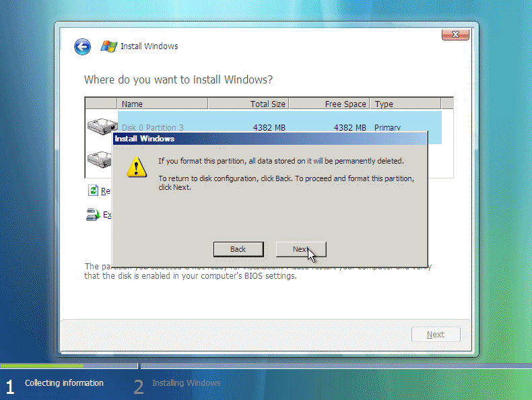Close the Install Windows wizard window

[x=455, y=34]
